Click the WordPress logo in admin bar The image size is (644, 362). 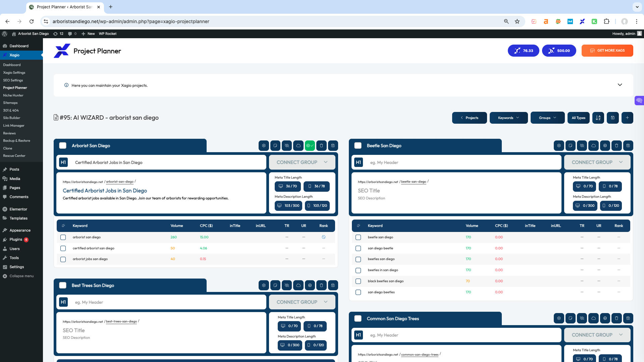pyautogui.click(x=5, y=34)
